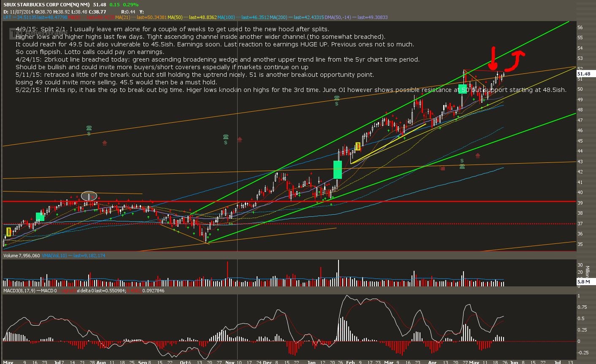Click the C:38.77 close readout
The image size is (596, 364).
click(x=98, y=12)
